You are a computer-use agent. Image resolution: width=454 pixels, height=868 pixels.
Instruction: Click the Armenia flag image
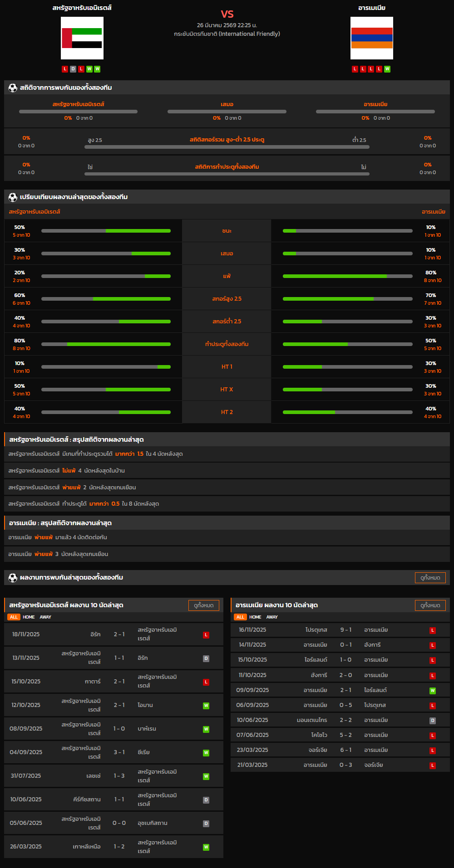(x=371, y=38)
